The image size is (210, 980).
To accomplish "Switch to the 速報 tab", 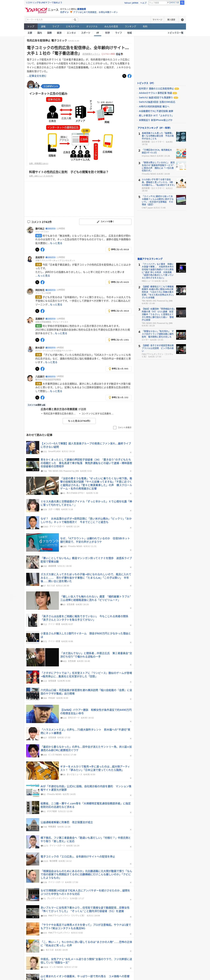I will coord(43,26).
